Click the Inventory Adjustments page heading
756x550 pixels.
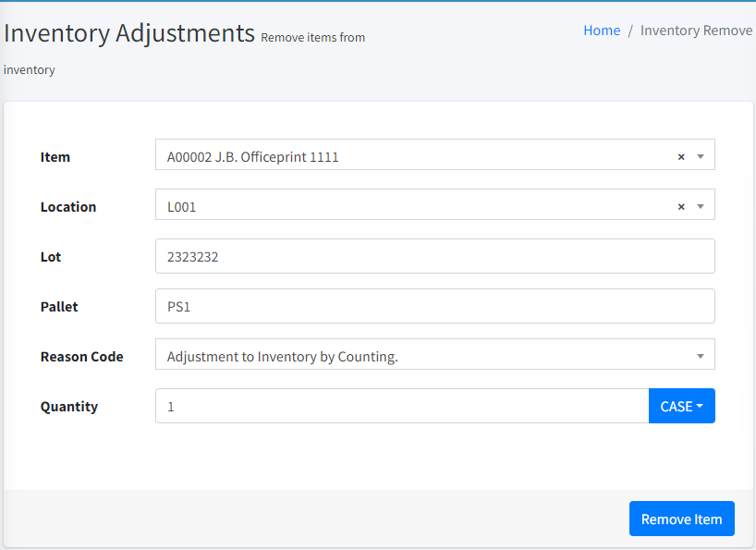pyautogui.click(x=129, y=33)
